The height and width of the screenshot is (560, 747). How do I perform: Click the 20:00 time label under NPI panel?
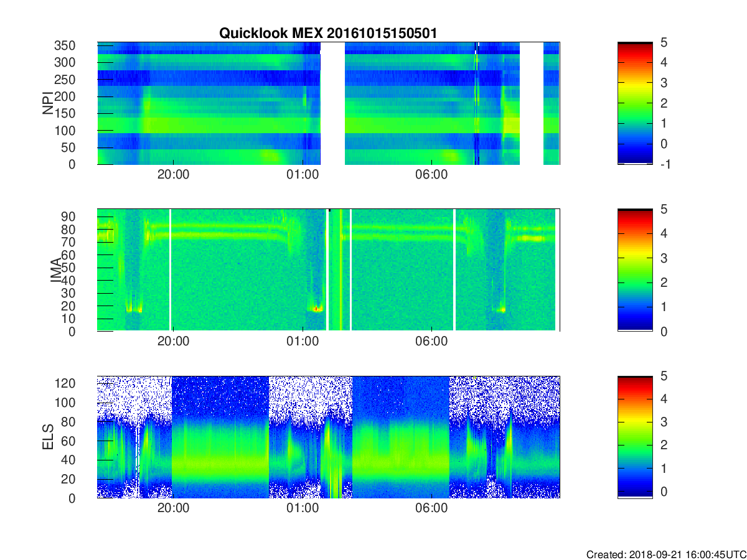point(173,175)
